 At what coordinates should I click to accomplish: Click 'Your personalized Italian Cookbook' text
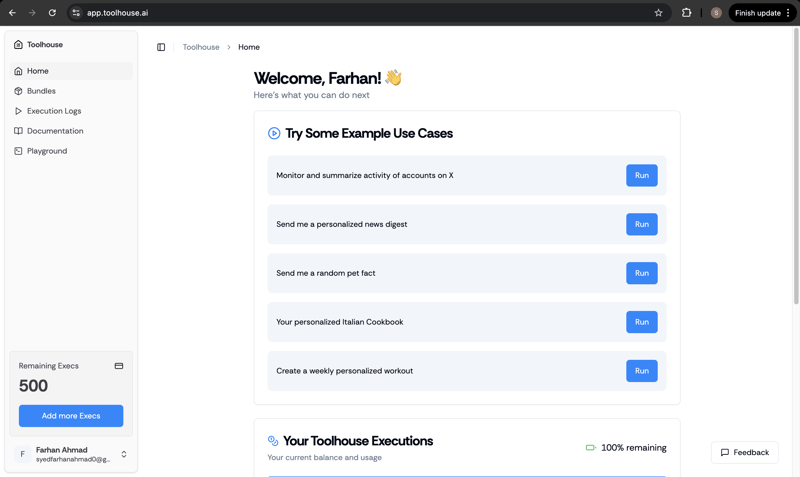tap(340, 322)
